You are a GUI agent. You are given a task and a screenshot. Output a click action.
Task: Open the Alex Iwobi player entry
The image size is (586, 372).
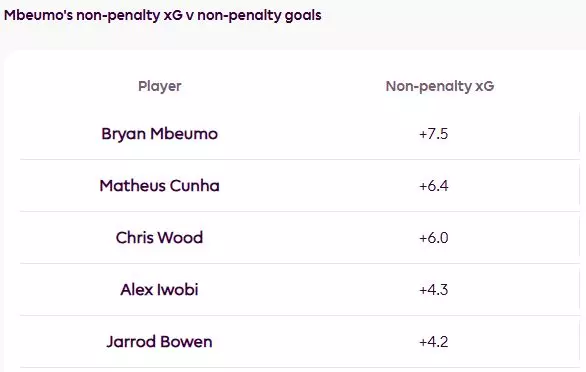[160, 290]
